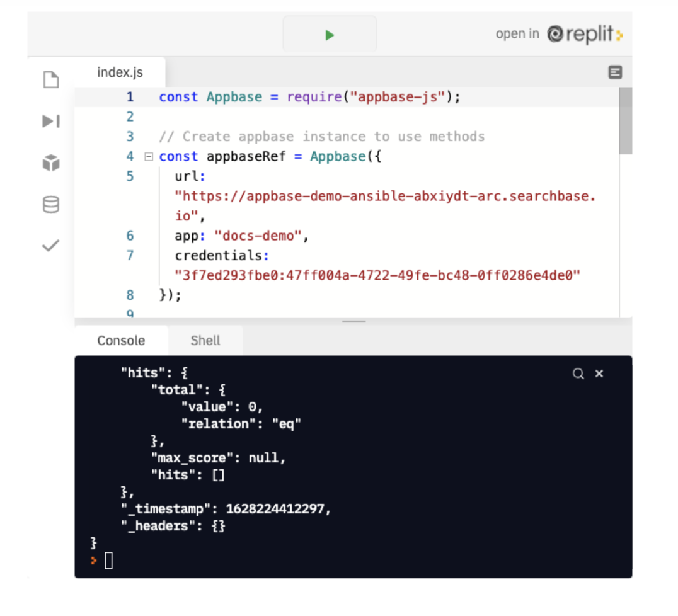678x616 pixels.
Task: Click "total": { line in console
Action: [x=188, y=390]
